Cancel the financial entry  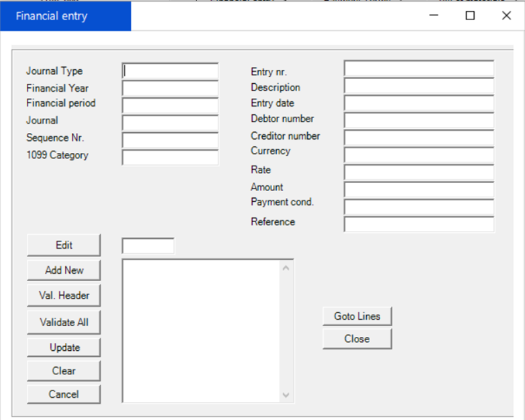coord(64,395)
